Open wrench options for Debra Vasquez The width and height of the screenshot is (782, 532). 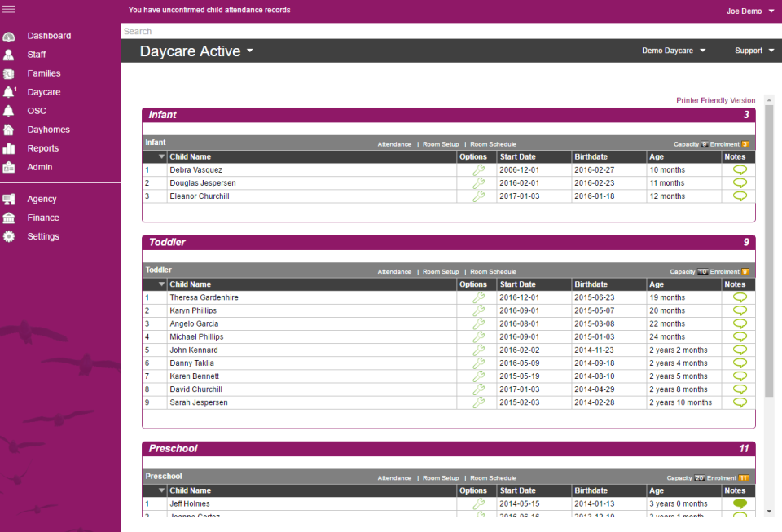click(478, 170)
